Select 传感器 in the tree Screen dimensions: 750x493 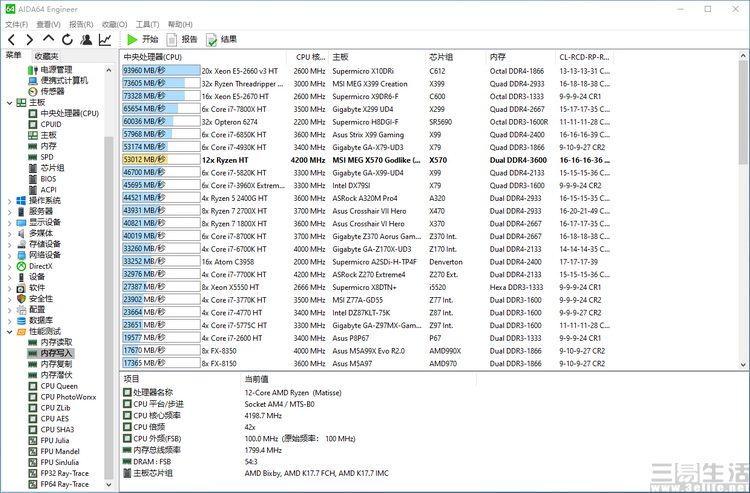pyautogui.click(x=46, y=91)
